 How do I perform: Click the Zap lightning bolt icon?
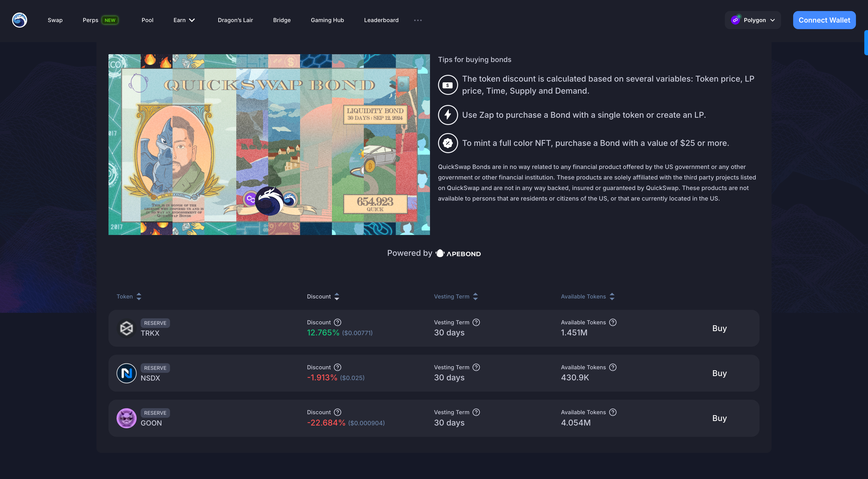[x=448, y=115]
